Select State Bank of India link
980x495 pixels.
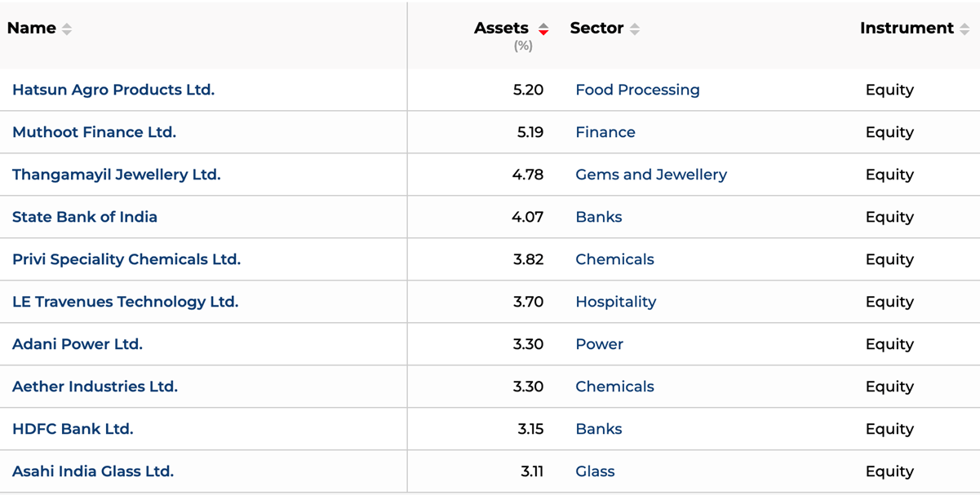click(85, 217)
